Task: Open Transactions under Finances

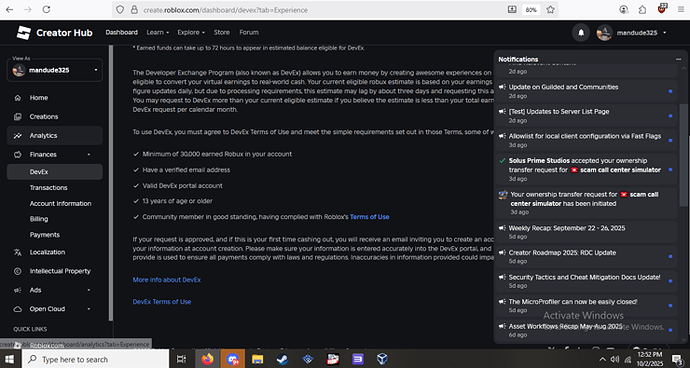Action: 48,188
